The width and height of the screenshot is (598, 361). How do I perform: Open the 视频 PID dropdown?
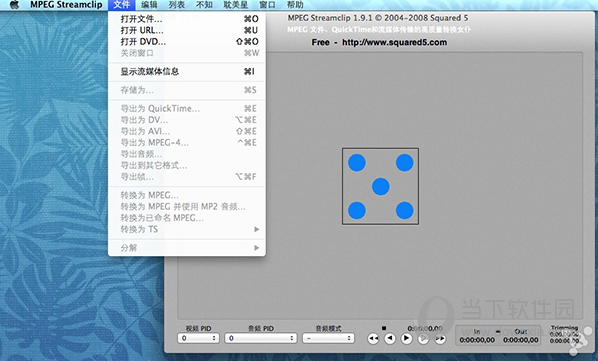pos(198,338)
